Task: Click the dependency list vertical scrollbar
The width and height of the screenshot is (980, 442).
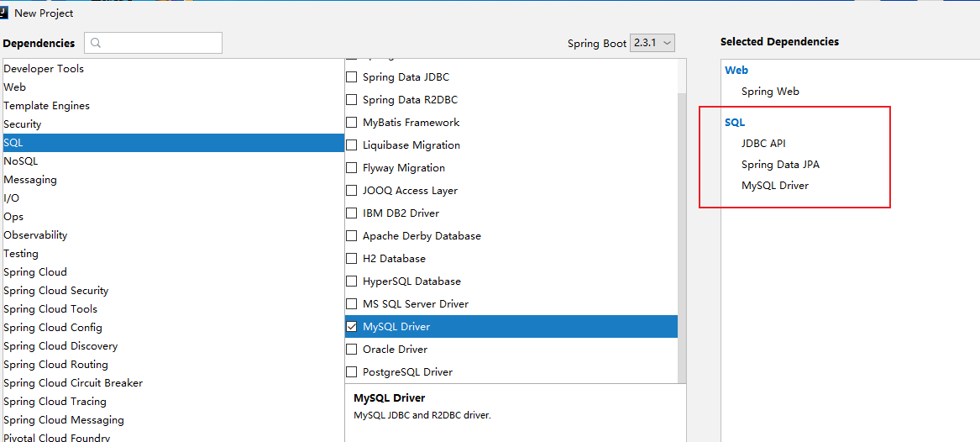Action: point(682,238)
